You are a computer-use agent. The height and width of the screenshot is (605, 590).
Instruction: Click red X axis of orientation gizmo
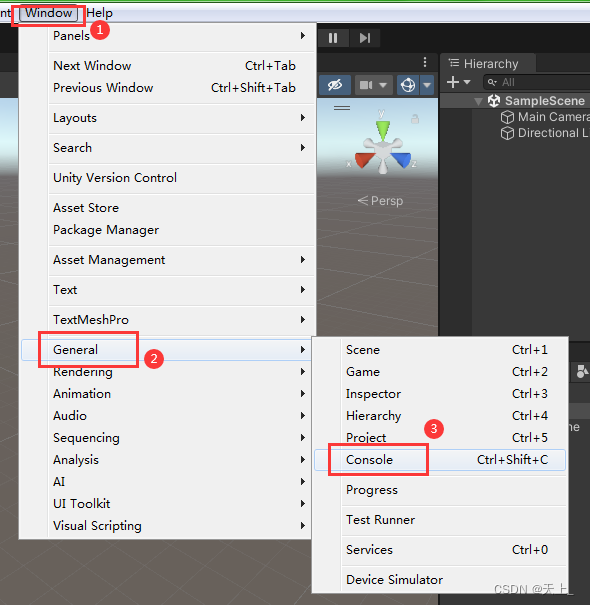[x=364, y=160]
